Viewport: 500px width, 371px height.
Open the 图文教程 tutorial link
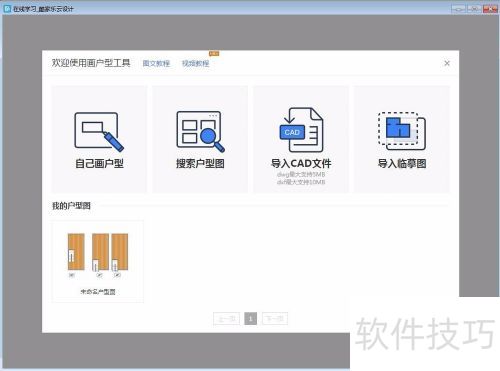(x=156, y=63)
